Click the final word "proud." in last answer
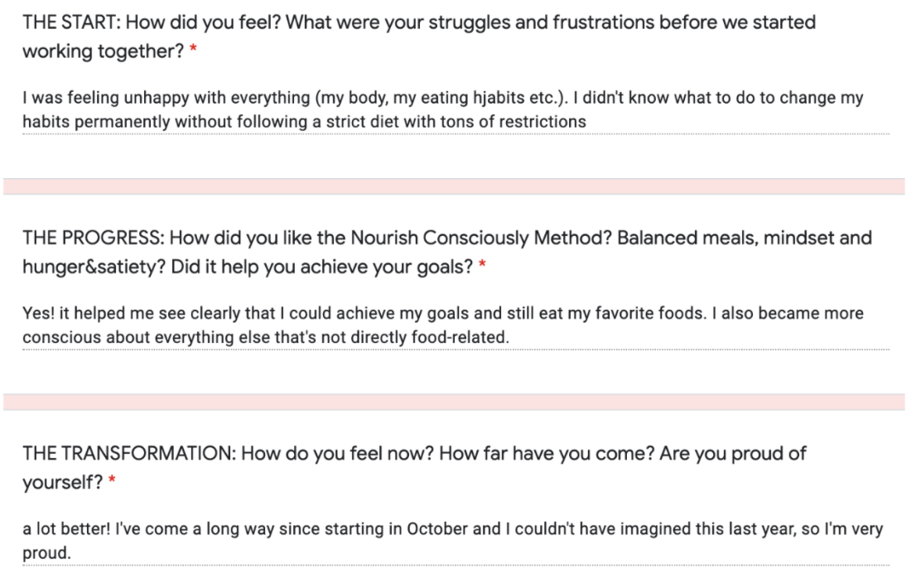The width and height of the screenshot is (921, 588). coord(46,552)
